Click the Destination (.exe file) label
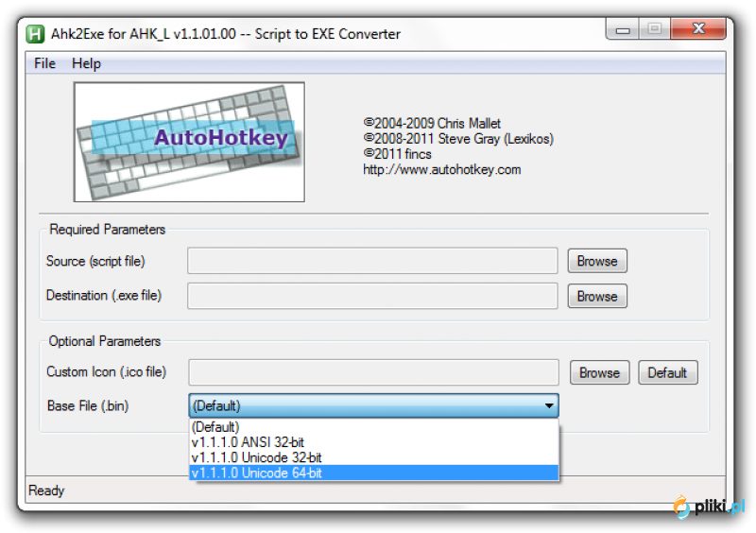The width and height of the screenshot is (756, 533). [x=104, y=296]
